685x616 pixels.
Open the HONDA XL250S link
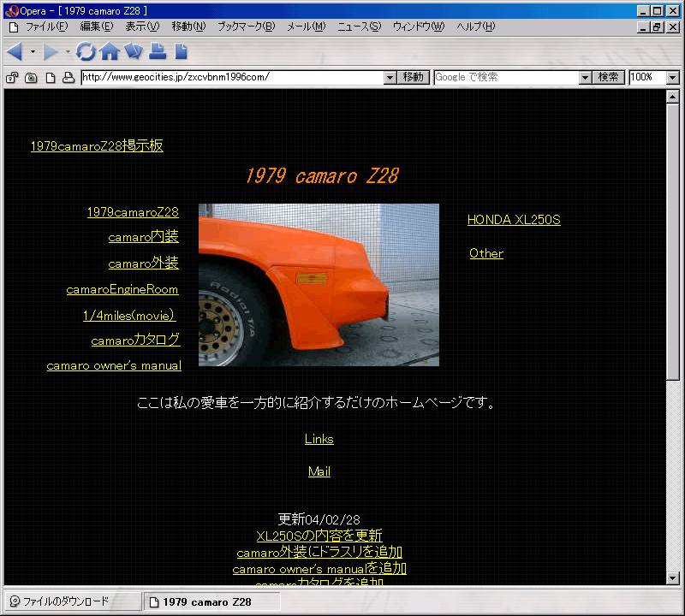514,220
